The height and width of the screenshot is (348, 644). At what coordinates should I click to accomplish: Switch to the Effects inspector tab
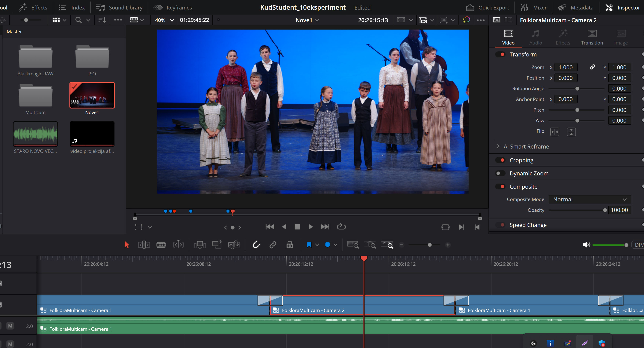point(563,38)
